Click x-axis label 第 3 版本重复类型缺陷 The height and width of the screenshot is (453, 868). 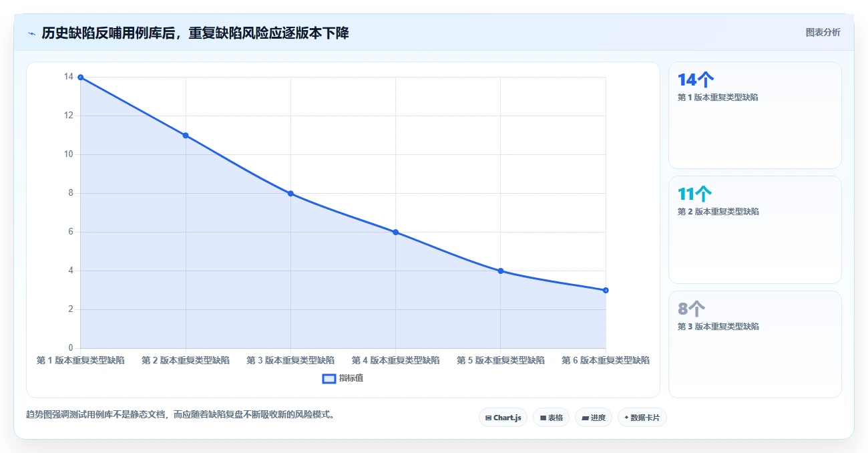[290, 360]
